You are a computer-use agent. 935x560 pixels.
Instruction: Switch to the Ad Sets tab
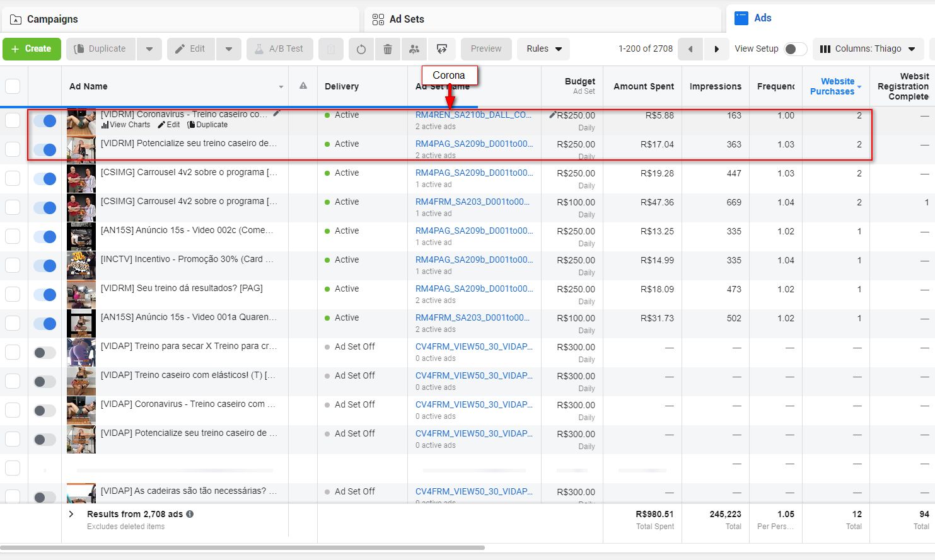click(406, 20)
